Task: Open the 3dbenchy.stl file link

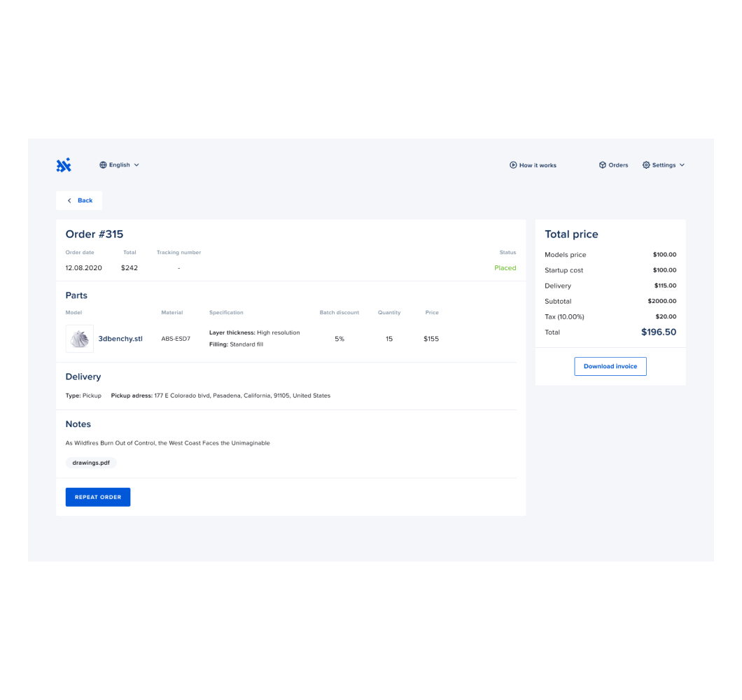Action: 120,338
